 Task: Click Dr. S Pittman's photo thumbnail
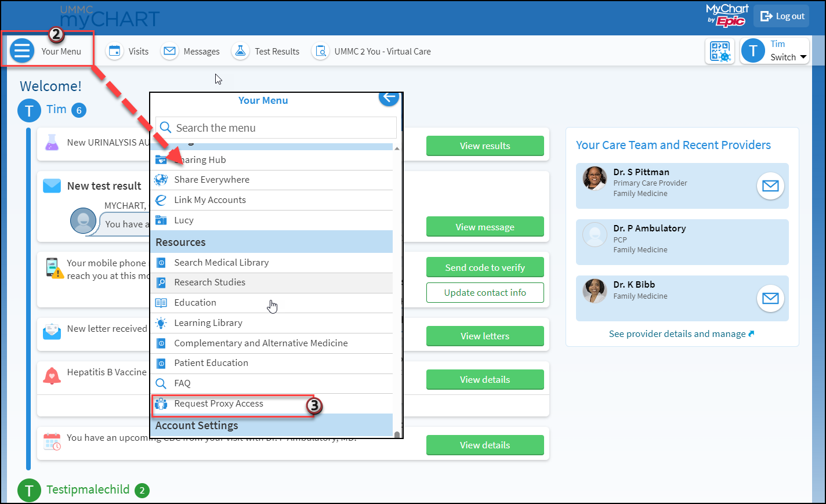595,179
